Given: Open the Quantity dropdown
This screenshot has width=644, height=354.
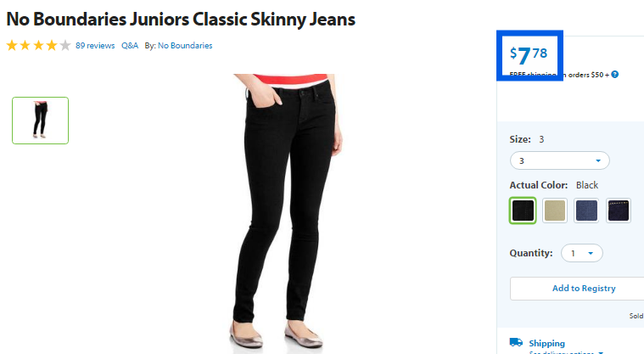Looking at the screenshot, I should point(581,253).
